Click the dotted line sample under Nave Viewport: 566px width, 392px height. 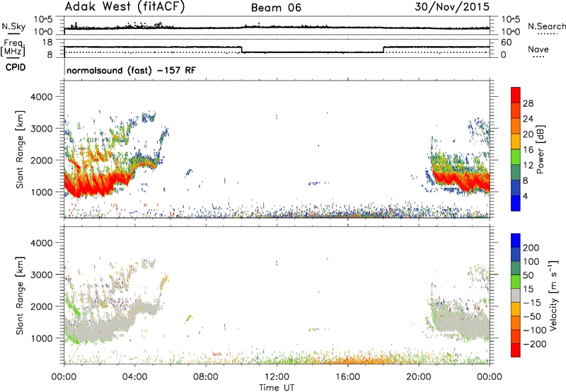(538, 57)
